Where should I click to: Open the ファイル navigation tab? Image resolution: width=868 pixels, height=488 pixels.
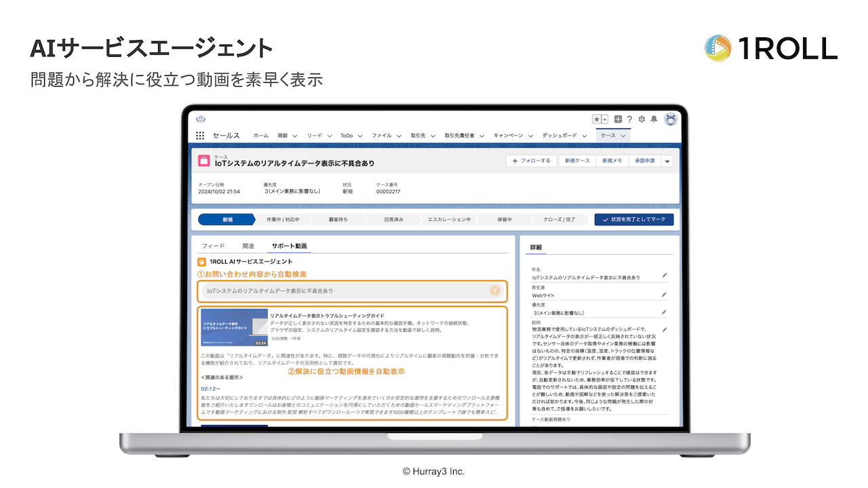(x=382, y=136)
